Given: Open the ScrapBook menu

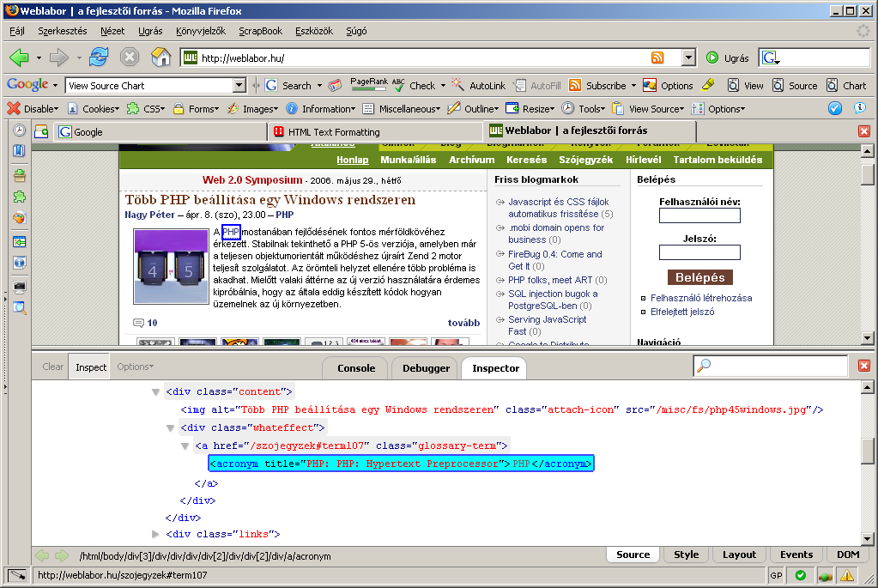Looking at the screenshot, I should (x=260, y=31).
